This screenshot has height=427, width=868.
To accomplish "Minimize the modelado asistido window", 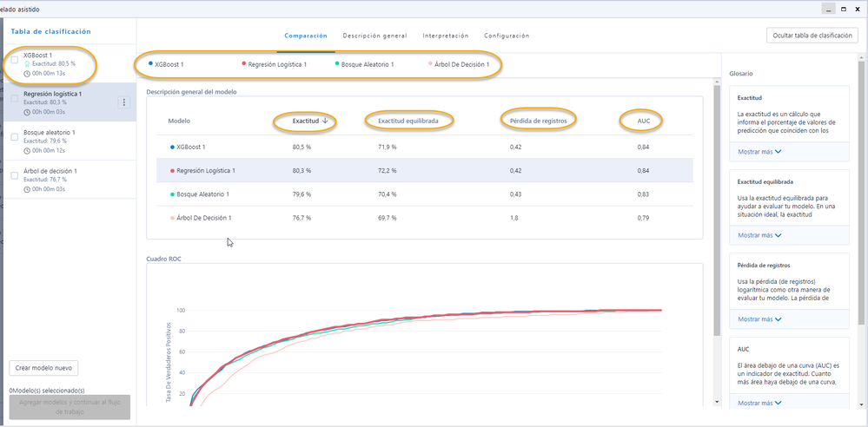I will click(828, 9).
